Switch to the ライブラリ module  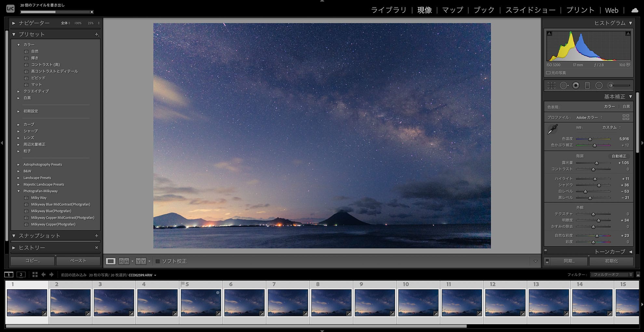389,10
